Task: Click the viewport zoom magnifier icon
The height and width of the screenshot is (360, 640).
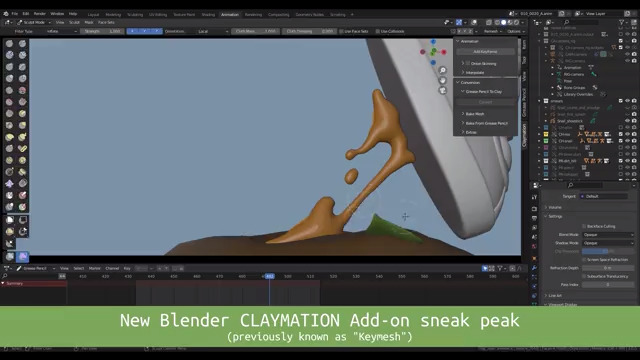Action: click(442, 71)
